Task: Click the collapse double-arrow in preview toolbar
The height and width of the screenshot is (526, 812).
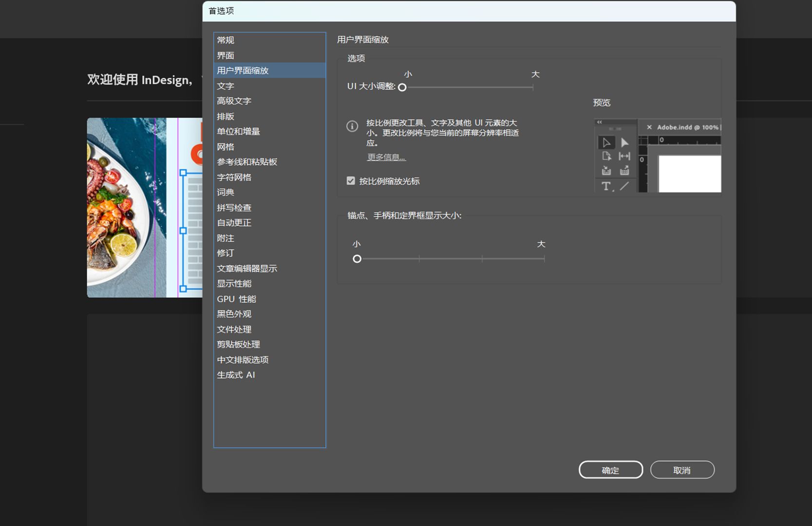Action: point(600,122)
